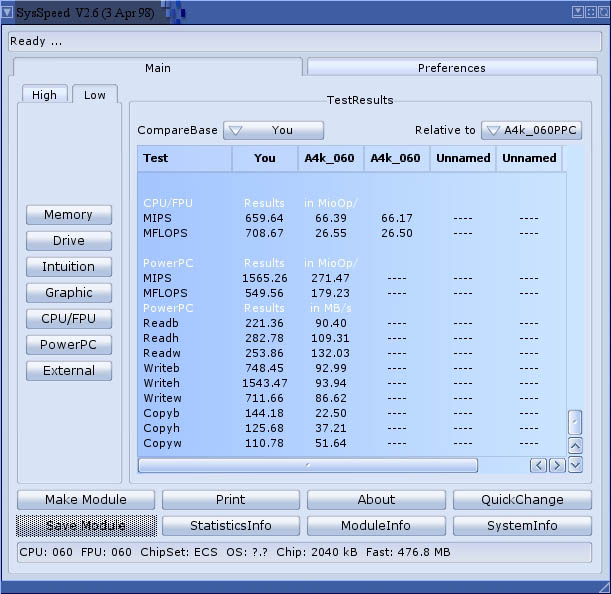611x594 pixels.
Task: Select the Copyw value 110.78
Action: click(264, 443)
